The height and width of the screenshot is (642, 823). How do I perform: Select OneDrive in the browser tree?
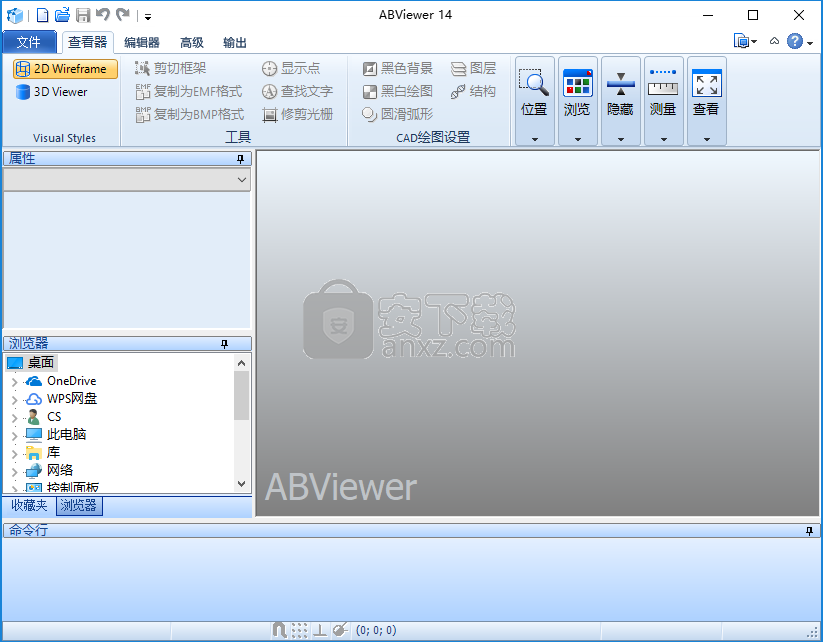[71, 381]
